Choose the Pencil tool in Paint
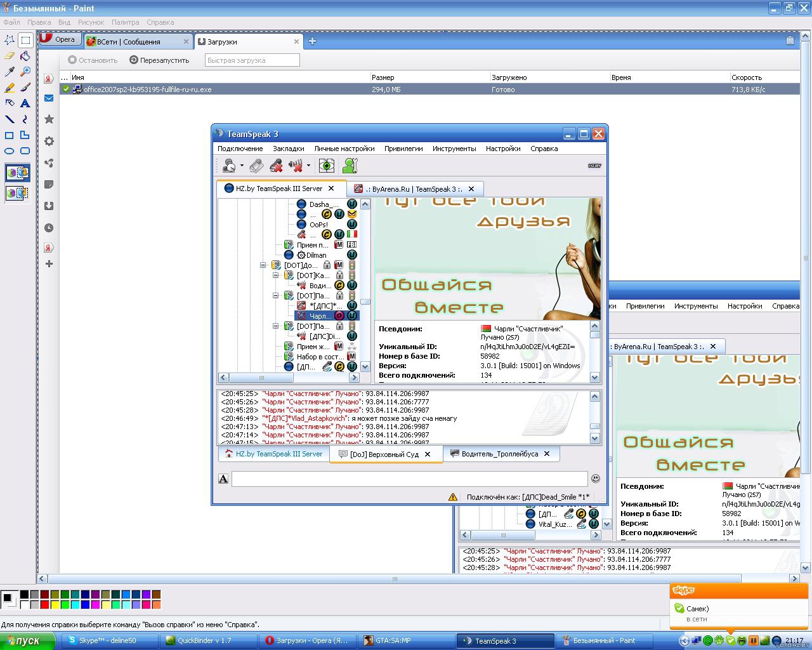This screenshot has height=650, width=812. (10, 88)
